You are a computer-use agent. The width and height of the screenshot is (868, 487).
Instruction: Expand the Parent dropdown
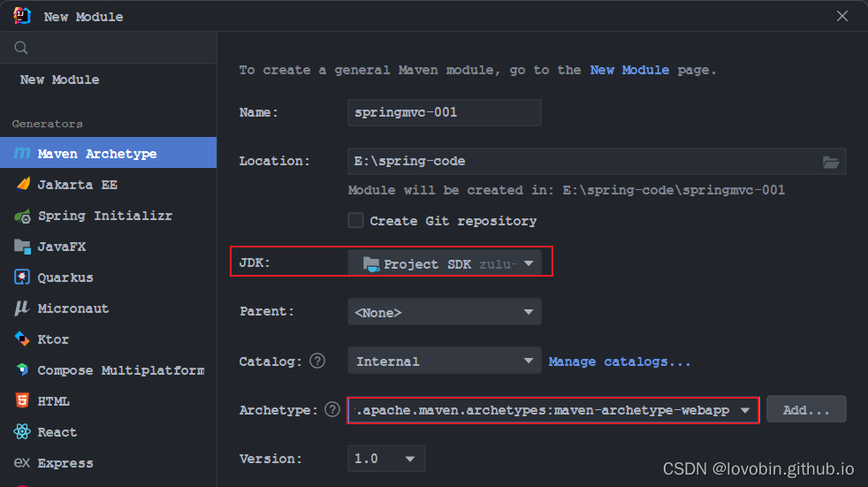pos(445,312)
